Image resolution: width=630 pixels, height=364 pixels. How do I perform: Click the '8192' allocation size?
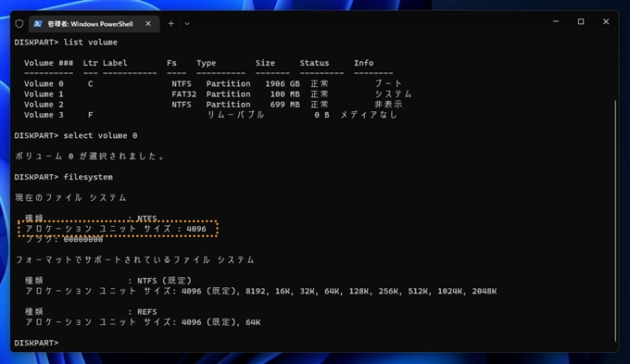[256, 291]
